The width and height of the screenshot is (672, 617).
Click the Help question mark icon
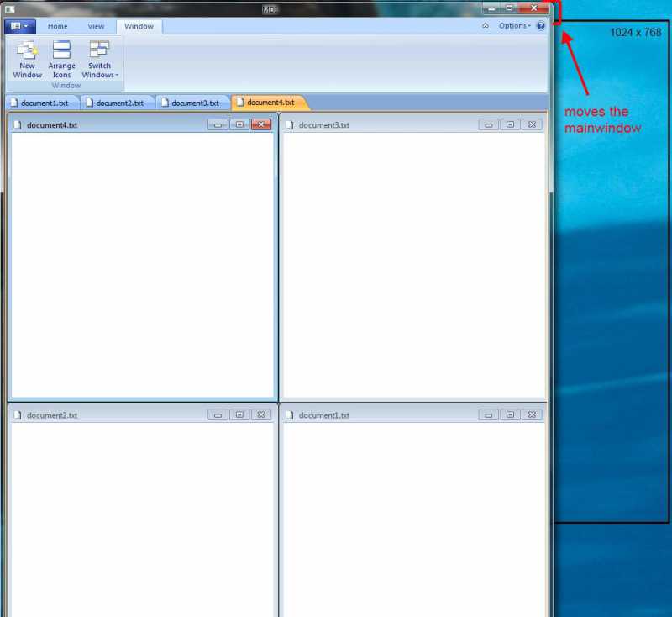tap(540, 26)
